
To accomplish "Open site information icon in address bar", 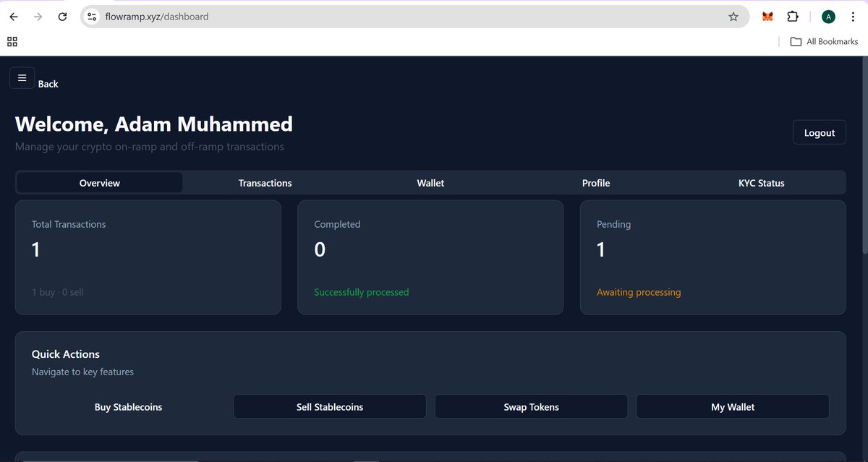I will [91, 15].
